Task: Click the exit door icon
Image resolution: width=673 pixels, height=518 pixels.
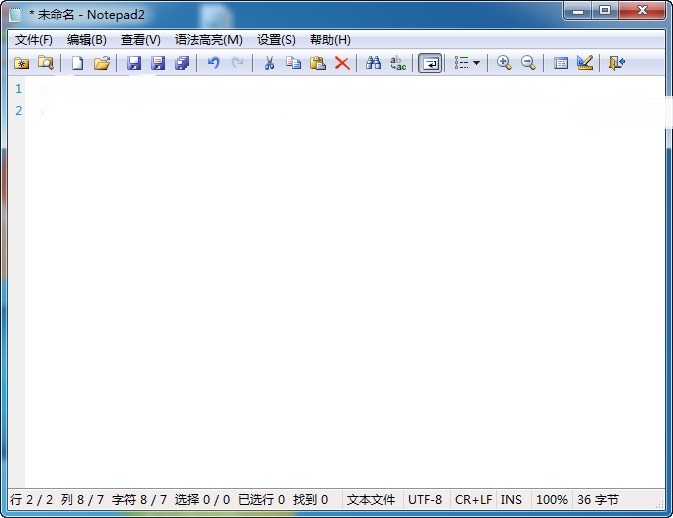Action: [616, 64]
